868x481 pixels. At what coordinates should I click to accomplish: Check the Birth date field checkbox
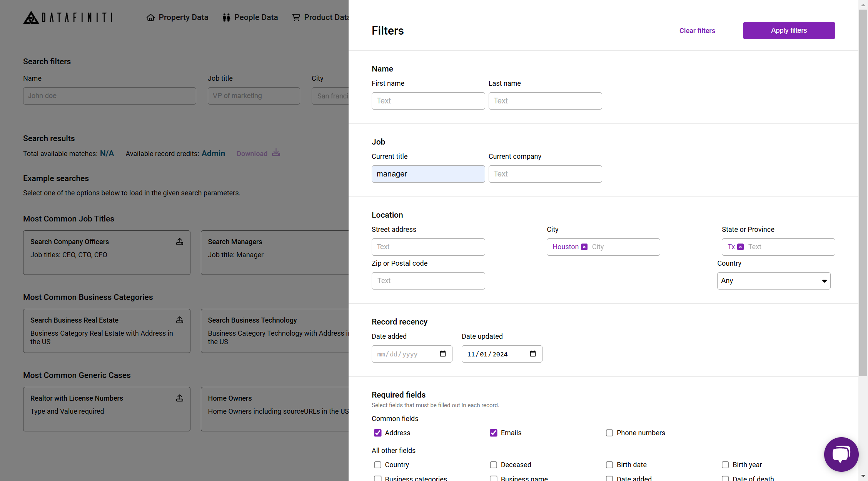click(x=609, y=465)
